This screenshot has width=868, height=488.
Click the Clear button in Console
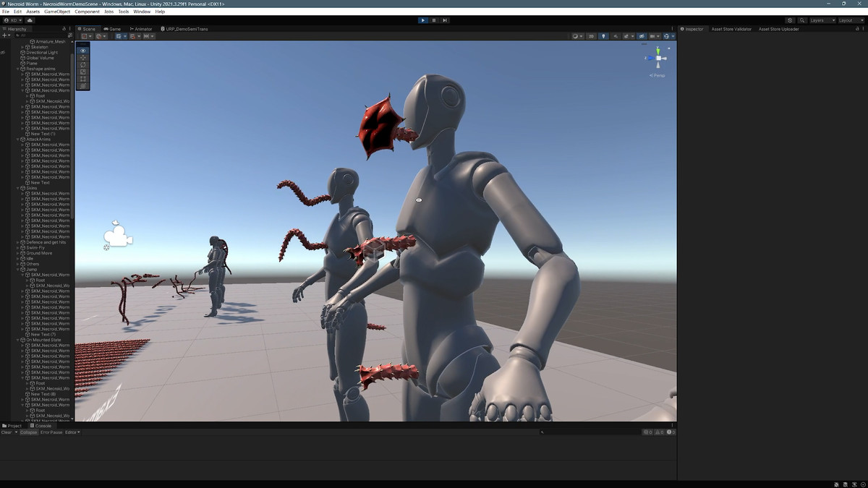7,432
